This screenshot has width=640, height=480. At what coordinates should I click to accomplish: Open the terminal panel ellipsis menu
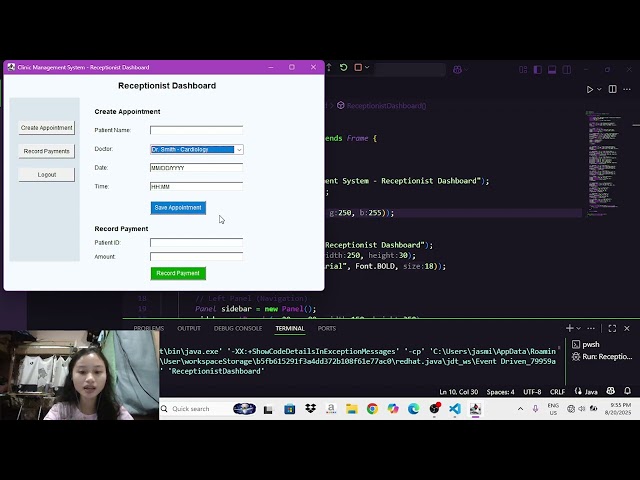click(591, 329)
